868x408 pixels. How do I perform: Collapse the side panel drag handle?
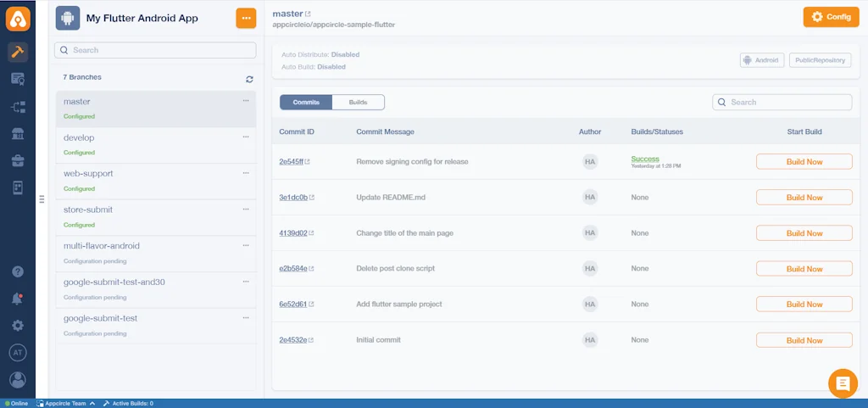click(42, 199)
